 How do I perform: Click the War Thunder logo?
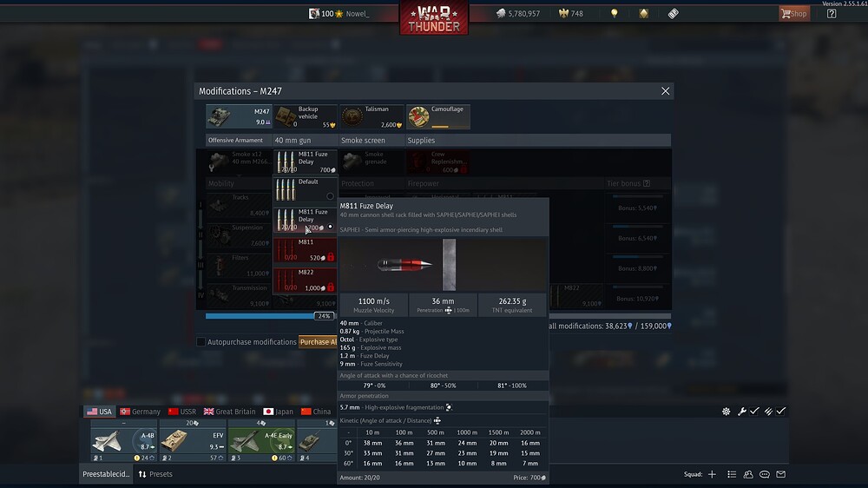pos(434,17)
